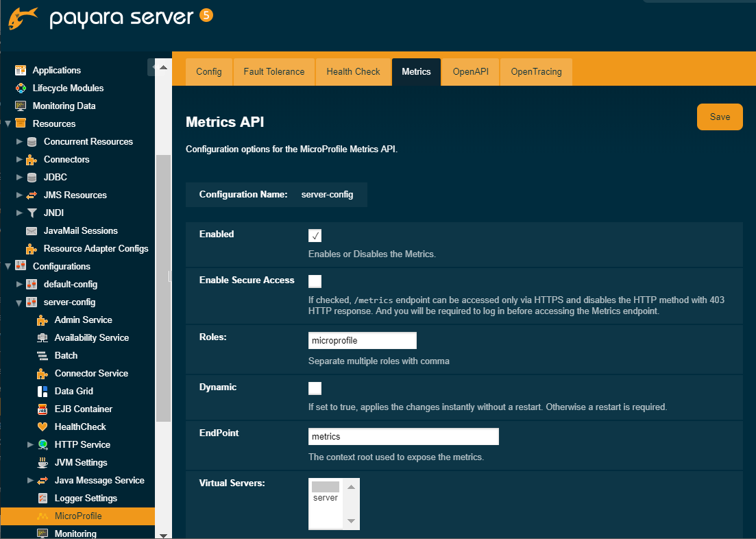Switch to the Config tab

point(209,72)
